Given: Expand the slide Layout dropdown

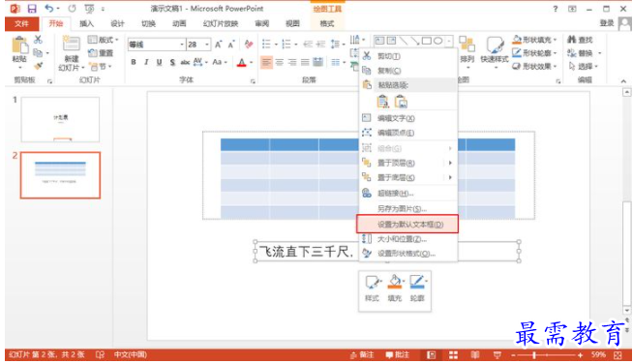Looking at the screenshot, I should pyautogui.click(x=104, y=40).
